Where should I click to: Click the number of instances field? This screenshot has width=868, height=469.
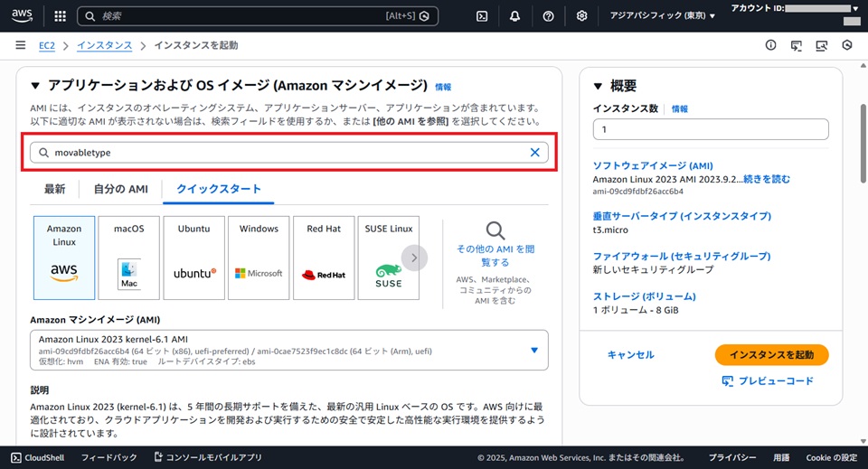point(710,130)
